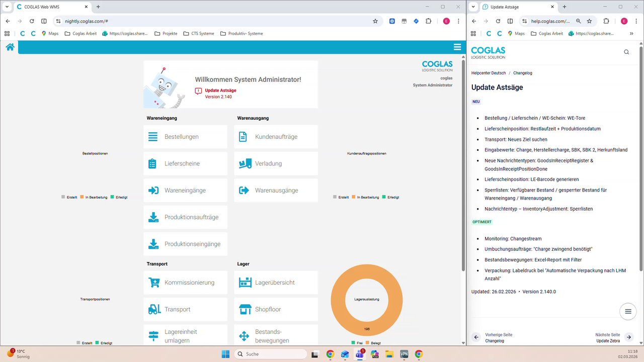The height and width of the screenshot is (362, 644).
Task: Go to next page Update Zebra
Action: 614,337
